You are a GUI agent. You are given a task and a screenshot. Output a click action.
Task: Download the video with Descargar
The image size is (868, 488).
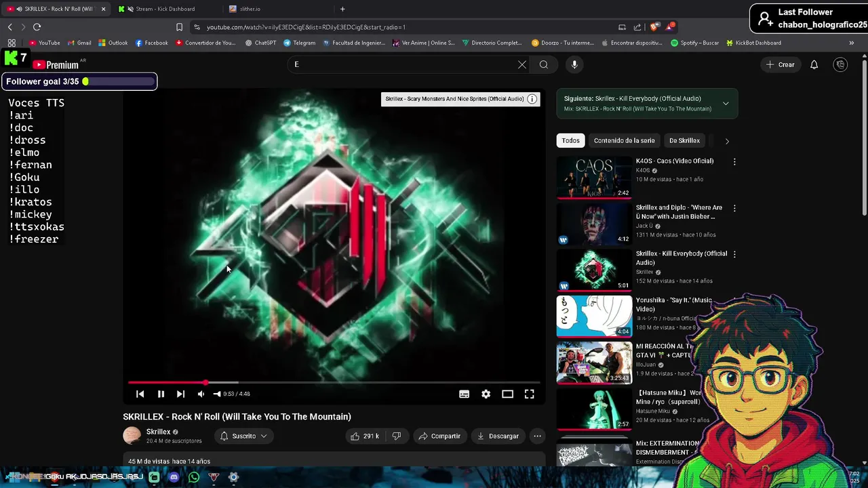tap(498, 436)
